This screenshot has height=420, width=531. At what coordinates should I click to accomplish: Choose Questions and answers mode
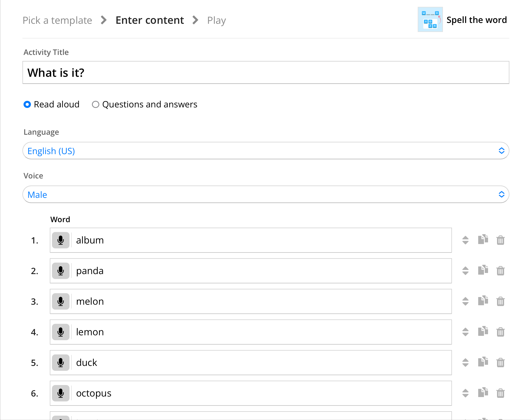(x=95, y=104)
